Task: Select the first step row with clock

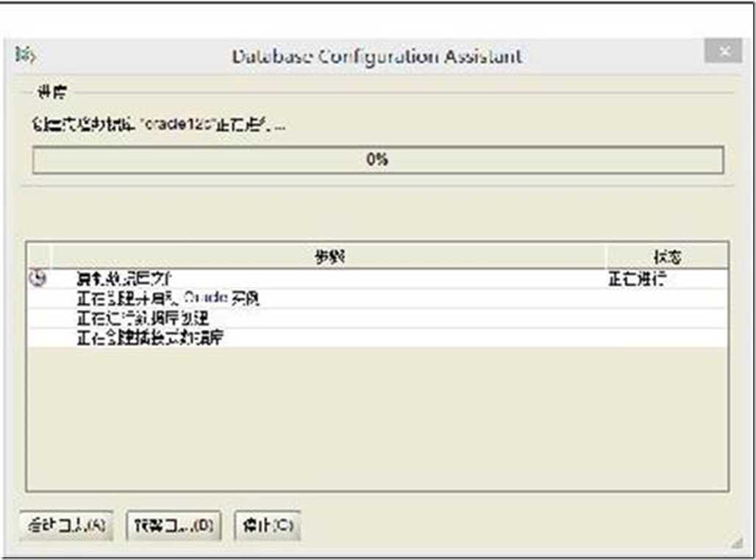Action: point(377,279)
